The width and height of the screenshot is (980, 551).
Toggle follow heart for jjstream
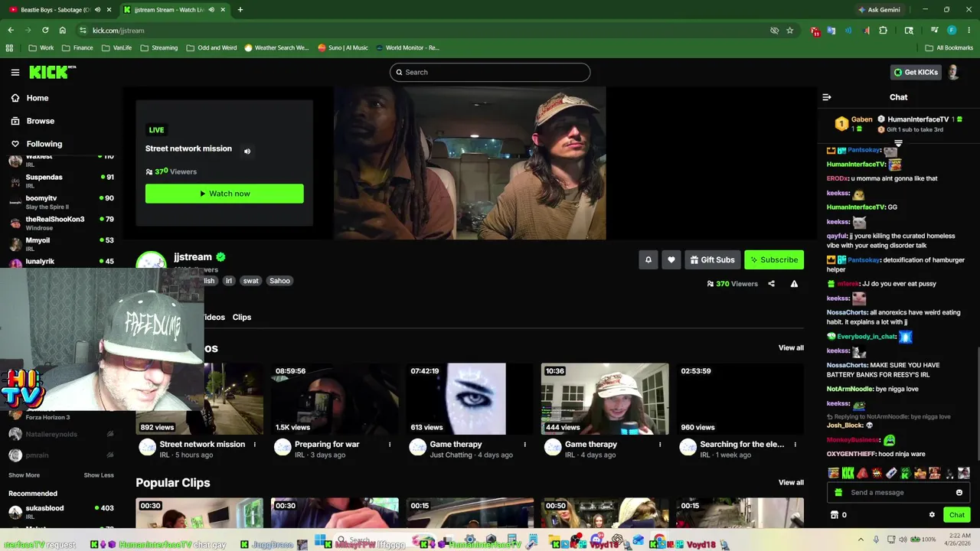(x=671, y=259)
